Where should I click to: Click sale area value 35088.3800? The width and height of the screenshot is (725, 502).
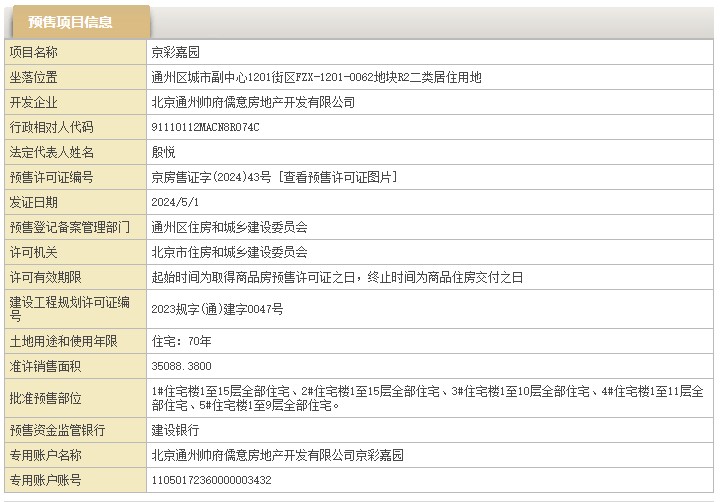pos(181,366)
